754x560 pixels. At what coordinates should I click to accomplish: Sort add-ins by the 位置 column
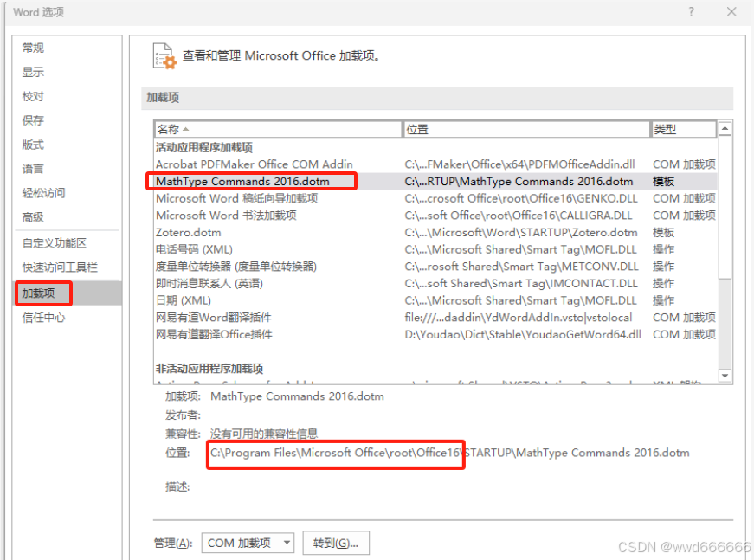(x=526, y=129)
